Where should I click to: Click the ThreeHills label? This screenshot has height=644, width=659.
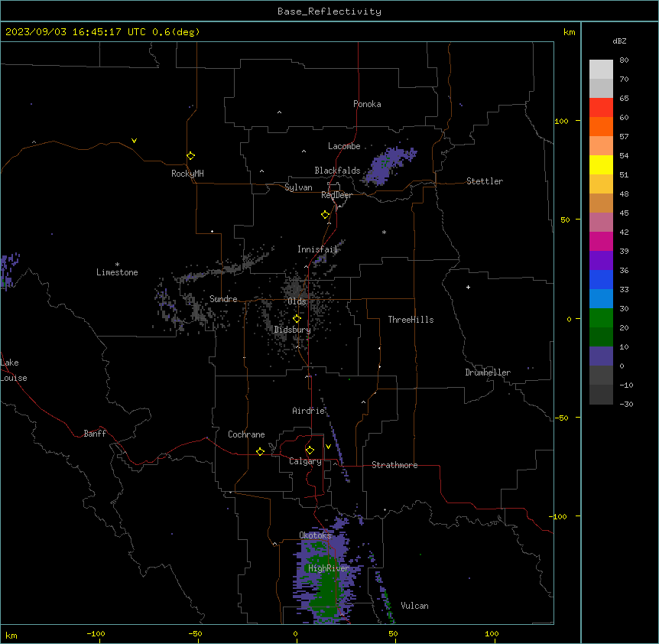[411, 320]
